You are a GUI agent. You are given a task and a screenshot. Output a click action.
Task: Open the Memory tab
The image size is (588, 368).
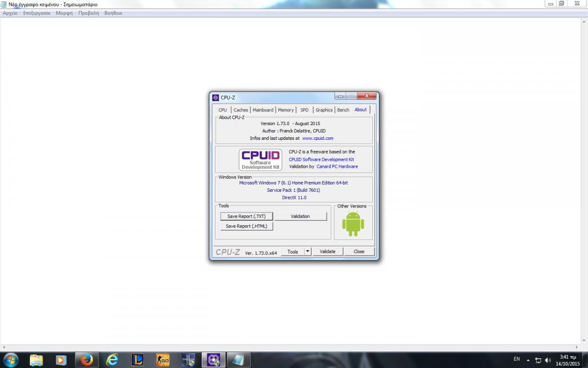286,110
